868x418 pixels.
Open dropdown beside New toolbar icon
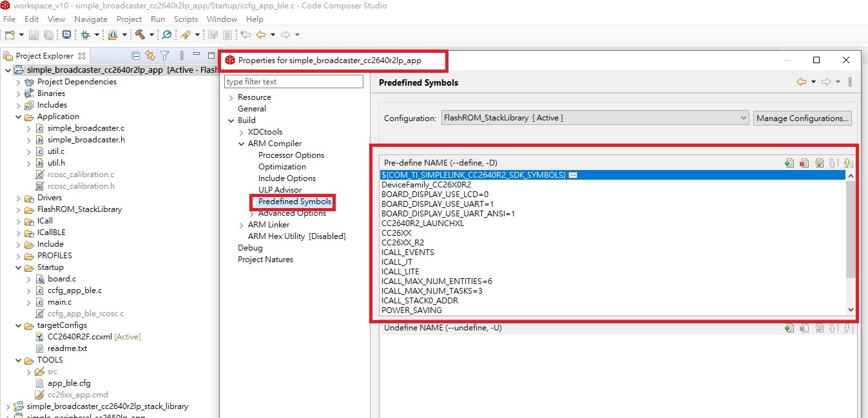pyautogui.click(x=21, y=35)
